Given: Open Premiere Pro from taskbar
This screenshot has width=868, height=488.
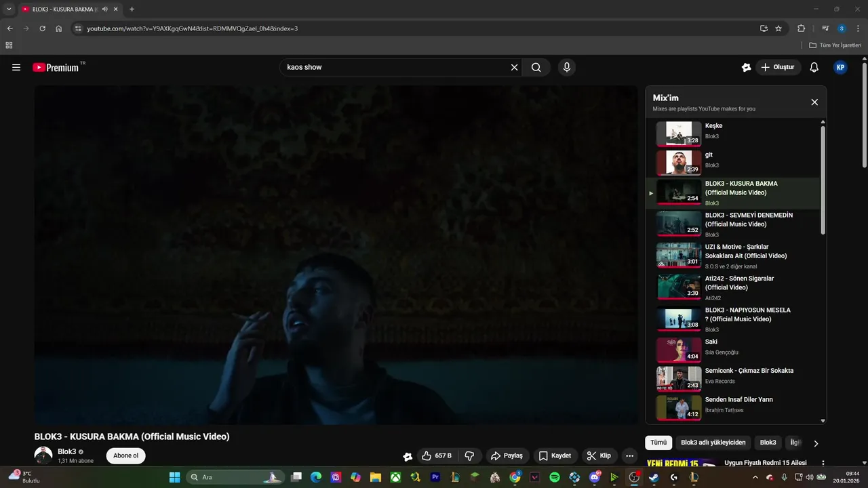Looking at the screenshot, I should pyautogui.click(x=435, y=477).
